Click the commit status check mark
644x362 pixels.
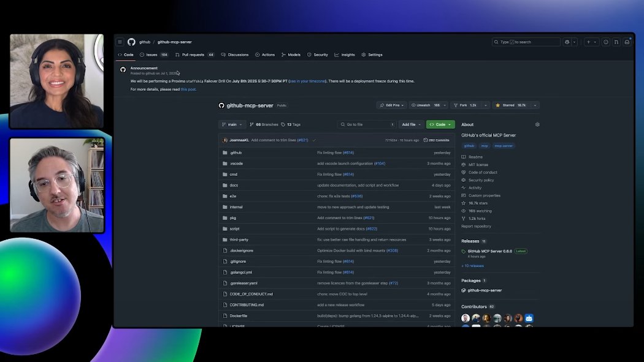click(x=314, y=140)
